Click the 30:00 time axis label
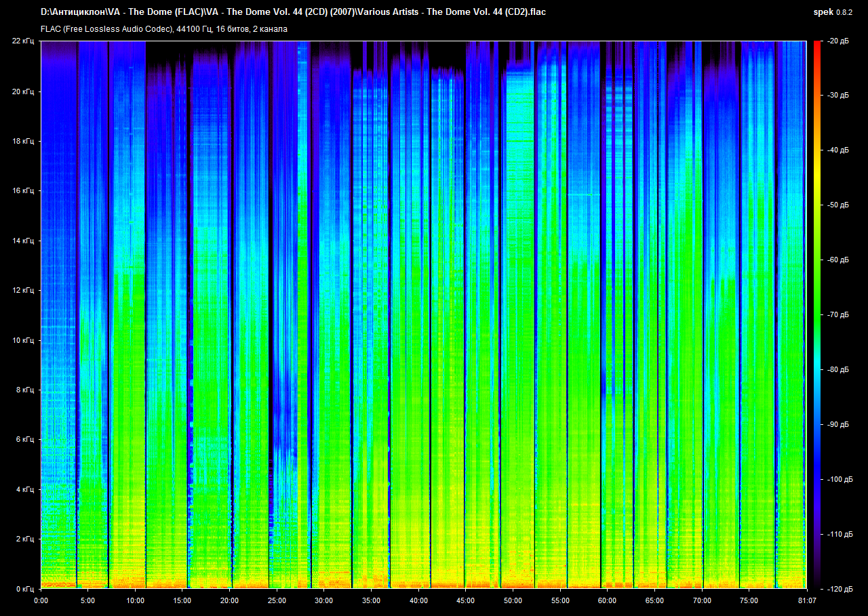The width and height of the screenshot is (868, 616). point(324,600)
